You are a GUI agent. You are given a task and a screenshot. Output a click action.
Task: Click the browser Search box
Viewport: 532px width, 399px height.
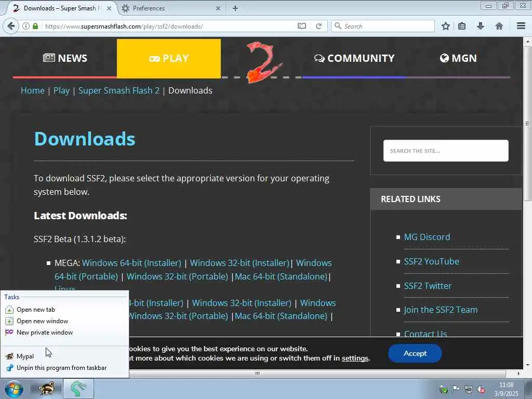(x=383, y=26)
